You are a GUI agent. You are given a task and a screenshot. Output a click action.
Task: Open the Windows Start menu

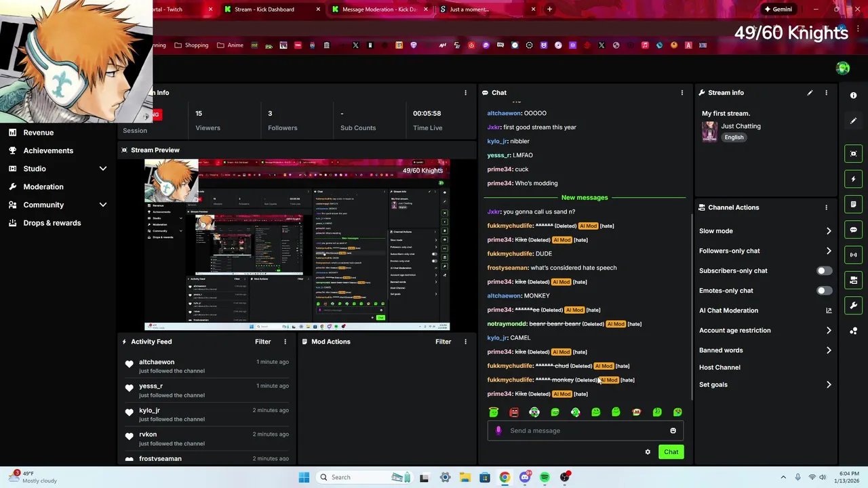pos(304,477)
